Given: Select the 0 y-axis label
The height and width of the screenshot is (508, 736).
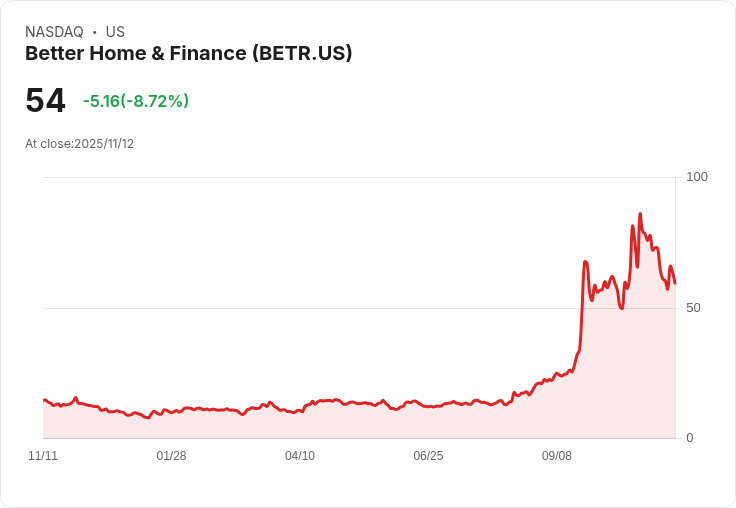Looking at the screenshot, I should coord(690,438).
